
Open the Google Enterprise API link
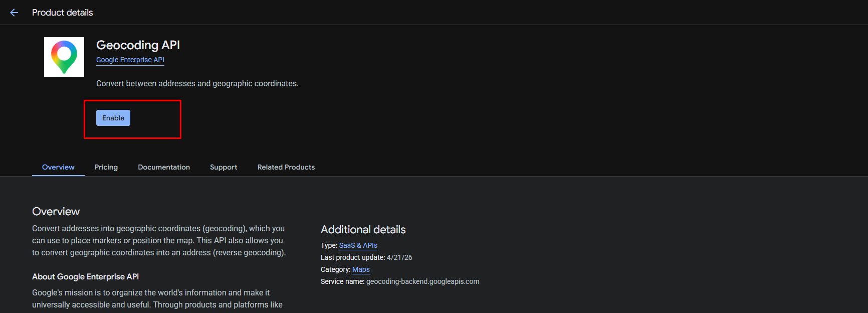130,60
